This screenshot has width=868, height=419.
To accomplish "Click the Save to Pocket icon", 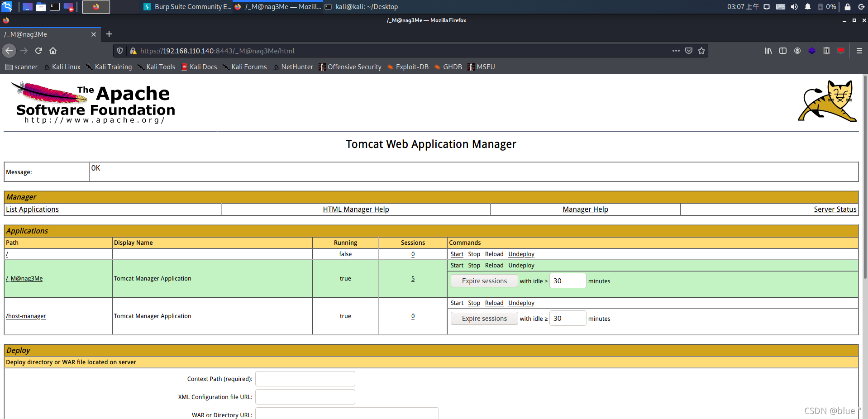I will 689,51.
